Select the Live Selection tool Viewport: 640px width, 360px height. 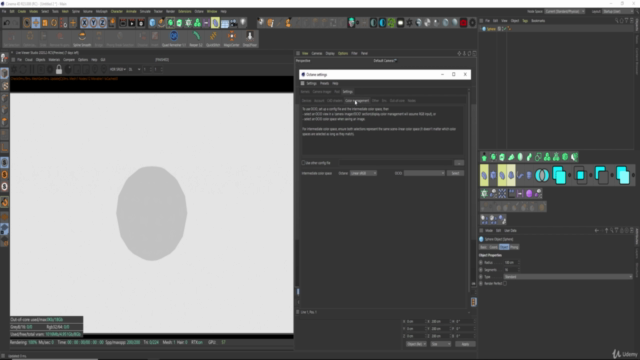(27, 23)
